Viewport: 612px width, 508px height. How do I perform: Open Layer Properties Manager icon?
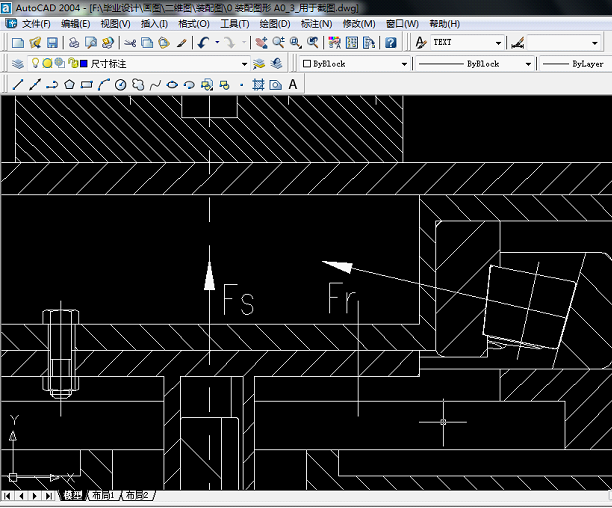tap(18, 64)
